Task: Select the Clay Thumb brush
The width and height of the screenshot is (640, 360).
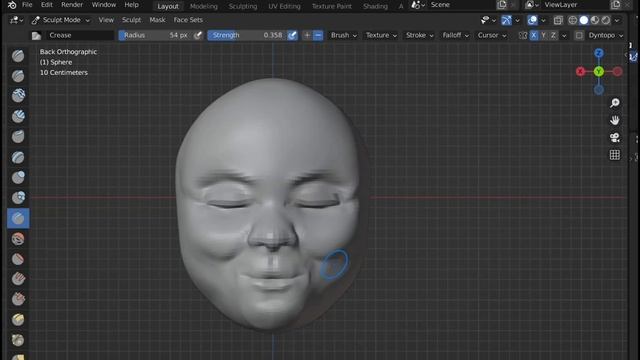Action: tap(18, 137)
